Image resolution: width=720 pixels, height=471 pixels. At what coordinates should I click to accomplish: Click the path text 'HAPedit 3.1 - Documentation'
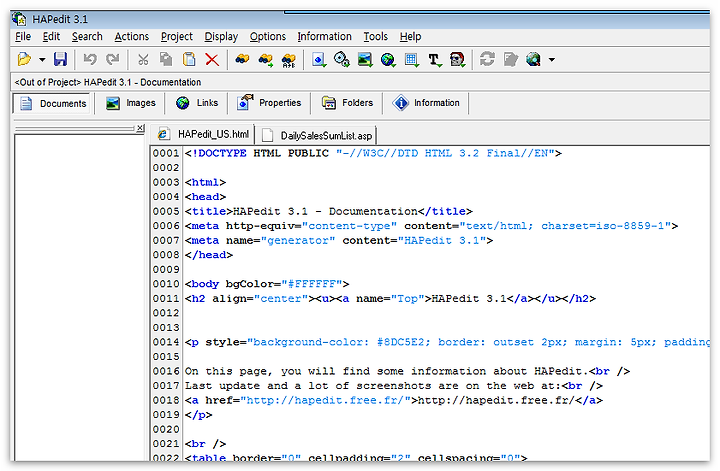[x=142, y=82]
